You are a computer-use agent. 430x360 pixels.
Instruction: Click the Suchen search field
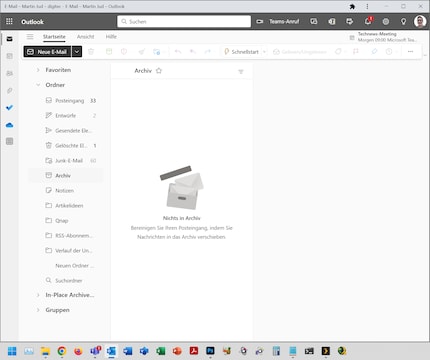184,21
